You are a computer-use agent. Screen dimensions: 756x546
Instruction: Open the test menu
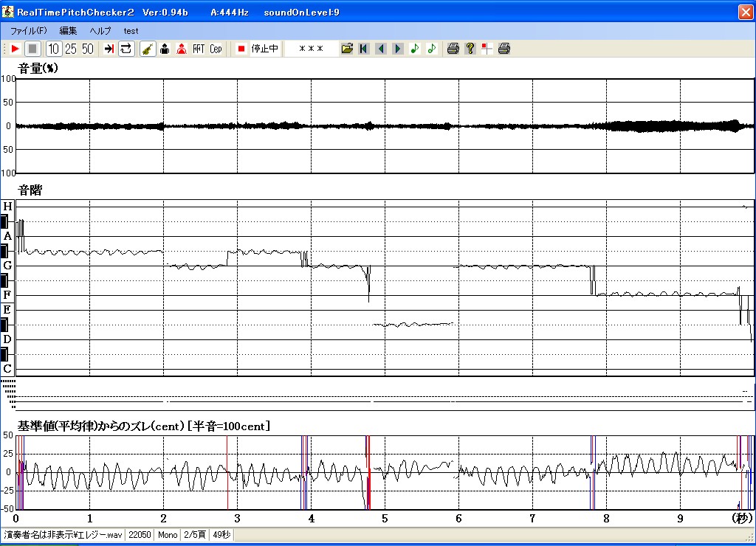coord(131,31)
